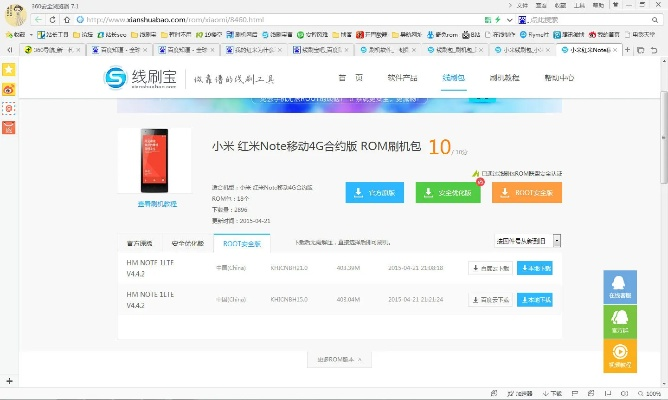This screenshot has width=668, height=400.
Task: Open the orange video tutorial widget
Action: [620, 356]
